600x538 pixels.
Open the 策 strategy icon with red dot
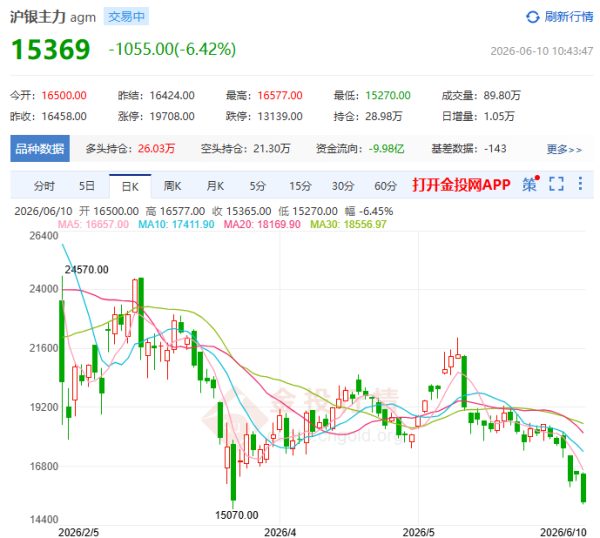pos(531,184)
